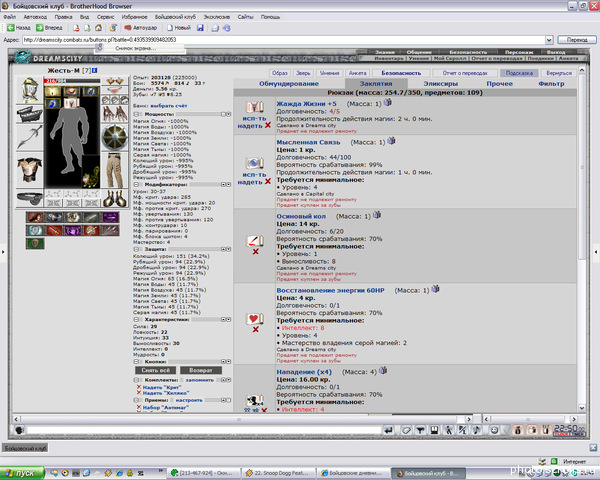Image resolution: width=600 pixels, height=480 pixels.
Task: Click the sword weapon slot icon
Action: 30,137
